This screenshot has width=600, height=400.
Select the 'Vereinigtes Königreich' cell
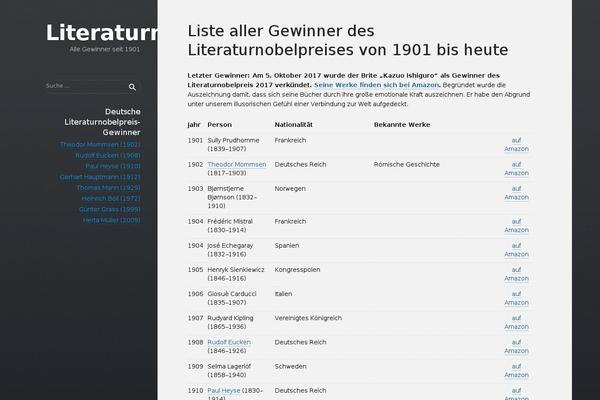click(308, 318)
